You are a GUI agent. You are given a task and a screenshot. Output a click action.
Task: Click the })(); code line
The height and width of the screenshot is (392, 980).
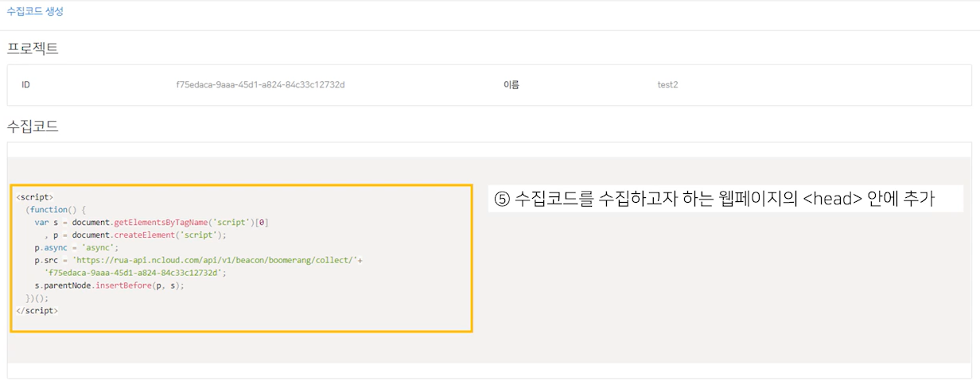point(37,297)
